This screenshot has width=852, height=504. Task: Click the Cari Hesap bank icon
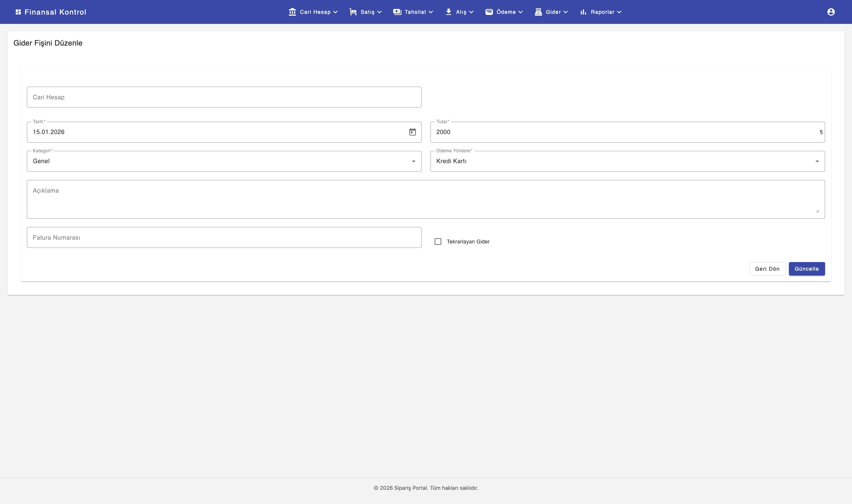(x=292, y=12)
